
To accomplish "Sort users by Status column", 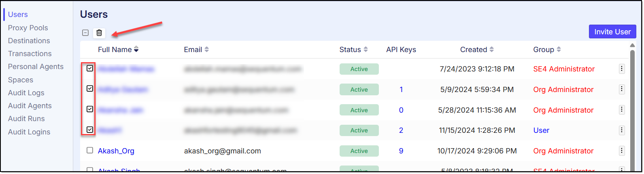I will [x=366, y=50].
